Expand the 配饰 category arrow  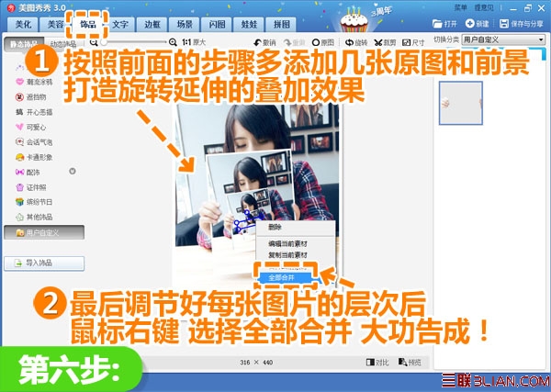(x=73, y=172)
